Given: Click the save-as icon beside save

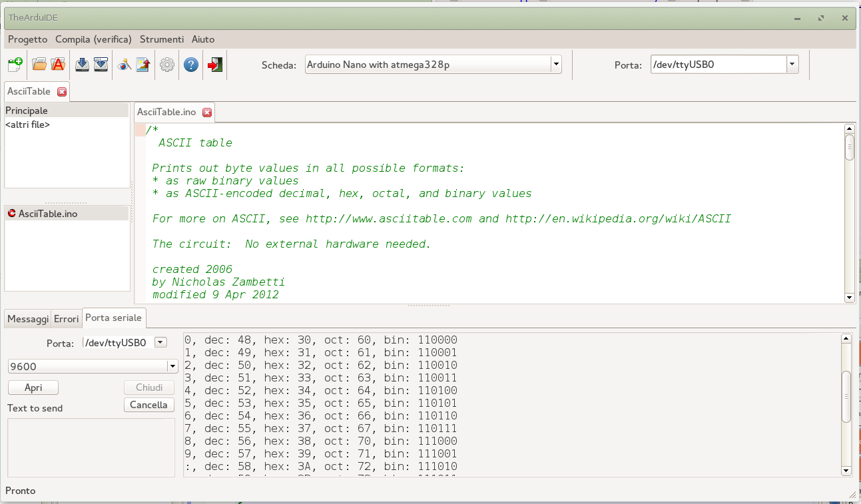Looking at the screenshot, I should [101, 65].
